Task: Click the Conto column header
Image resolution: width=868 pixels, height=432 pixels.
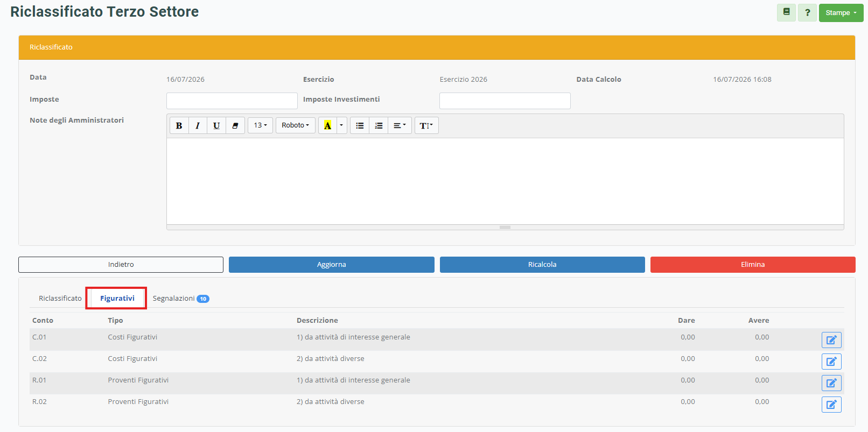Action: click(x=43, y=321)
